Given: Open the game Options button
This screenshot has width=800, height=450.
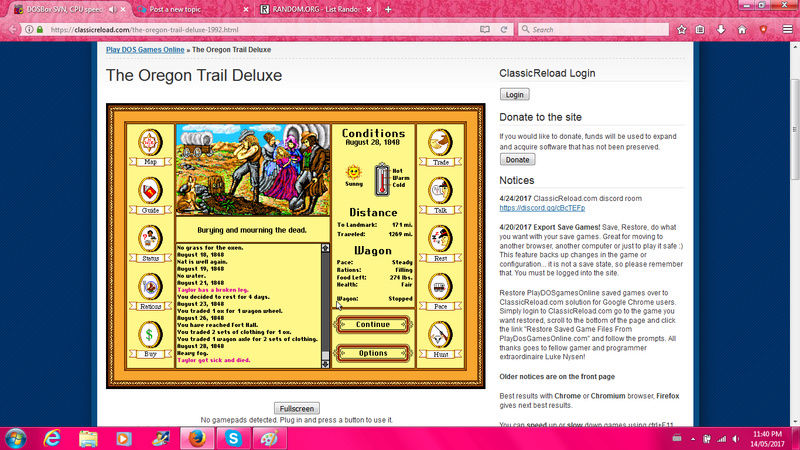Looking at the screenshot, I should (x=373, y=353).
